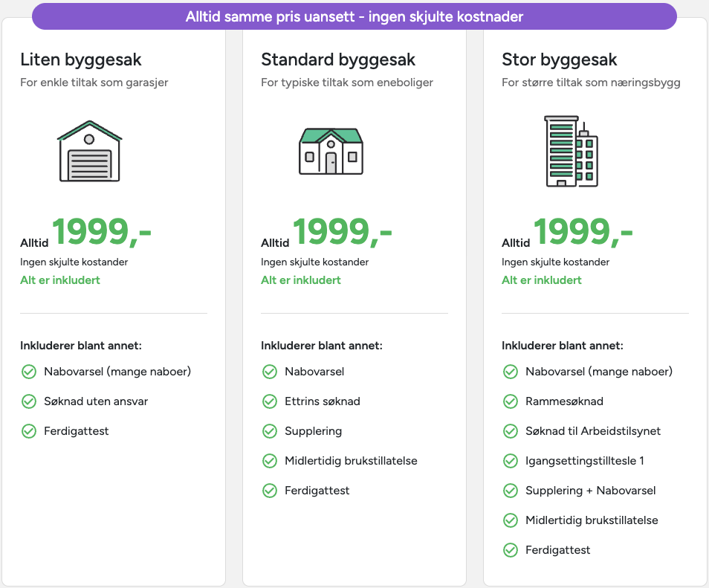Click 'Alt er inkludert' in Liten byggesak card
The width and height of the screenshot is (709, 588).
tap(60, 280)
